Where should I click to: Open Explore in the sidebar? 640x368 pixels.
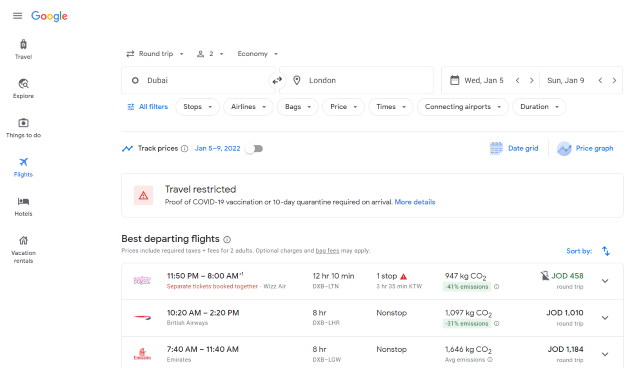pyautogui.click(x=23, y=89)
